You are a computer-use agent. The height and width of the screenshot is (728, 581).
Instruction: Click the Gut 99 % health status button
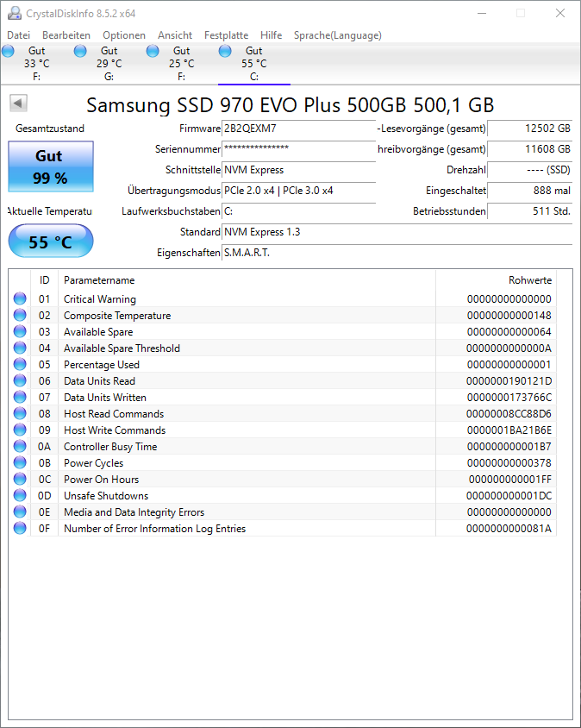[51, 166]
